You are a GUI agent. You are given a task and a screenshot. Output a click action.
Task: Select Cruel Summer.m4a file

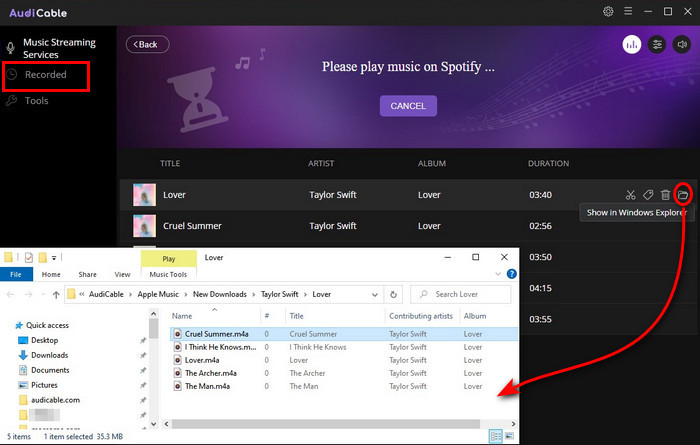point(217,334)
